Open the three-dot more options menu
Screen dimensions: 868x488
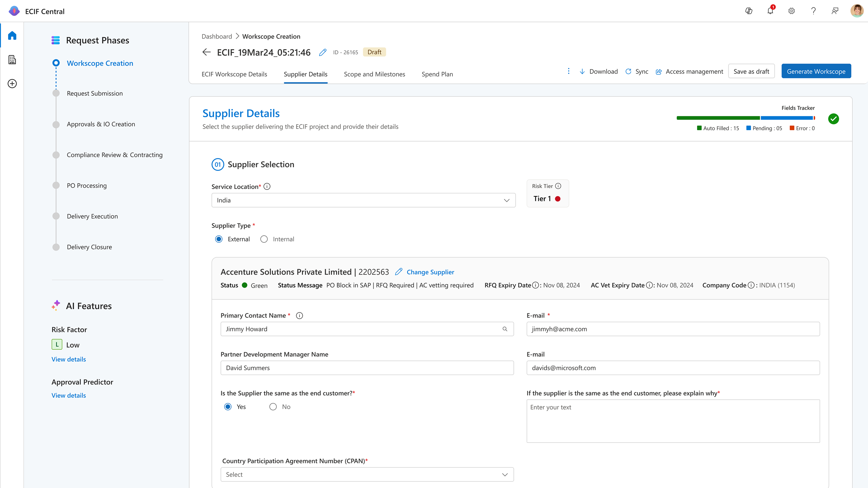(x=568, y=71)
